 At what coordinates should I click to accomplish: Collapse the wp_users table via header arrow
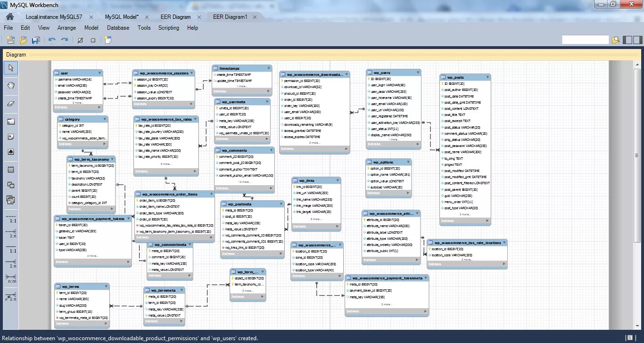(417, 73)
